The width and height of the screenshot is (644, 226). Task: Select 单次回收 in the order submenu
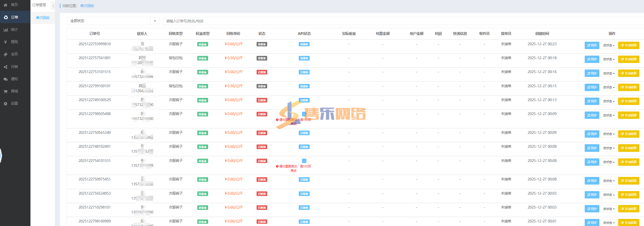(x=43, y=18)
